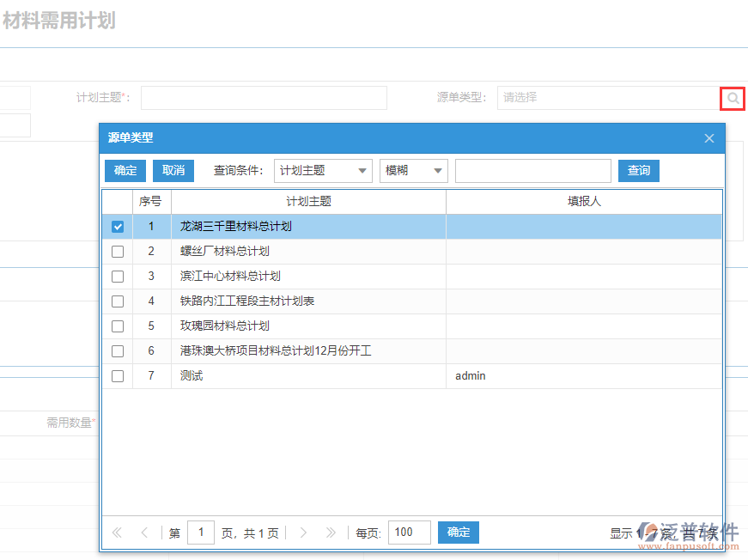
Task: Select the 测试 row checkbox
Action: coord(117,375)
